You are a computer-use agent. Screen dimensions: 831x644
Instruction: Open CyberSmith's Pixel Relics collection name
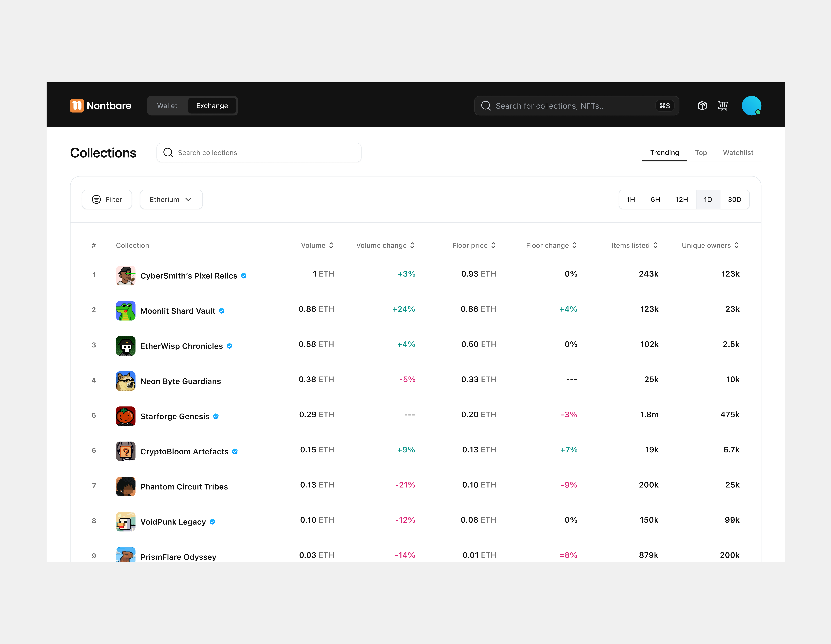point(189,276)
